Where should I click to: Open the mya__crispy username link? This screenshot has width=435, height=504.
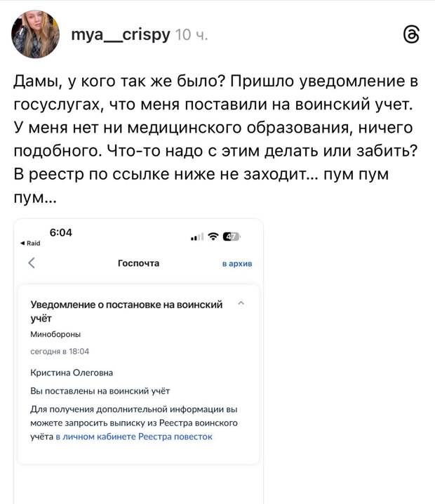(121, 34)
